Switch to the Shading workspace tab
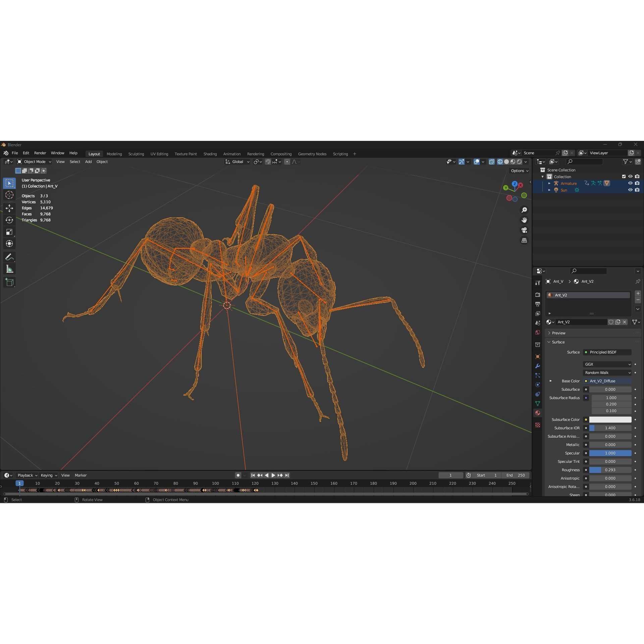The width and height of the screenshot is (644, 644). tap(210, 154)
